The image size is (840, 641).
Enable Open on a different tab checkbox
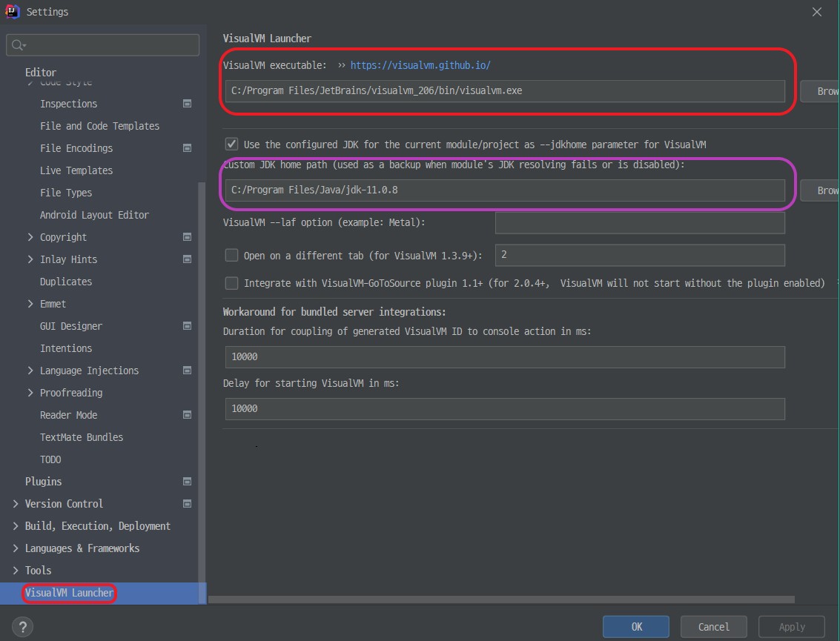point(231,255)
